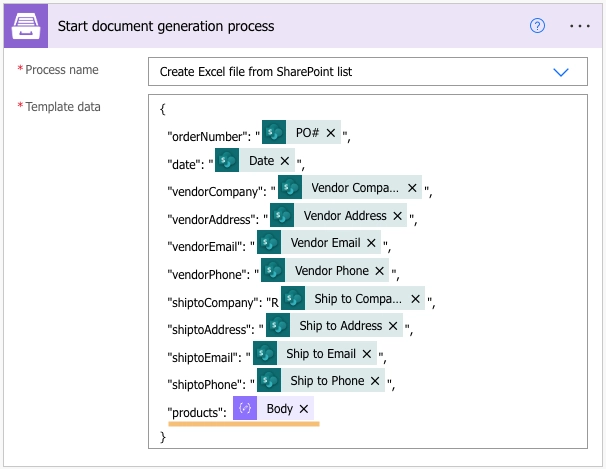This screenshot has width=606, height=469.
Task: Click the purple Body expression icon
Action: pos(245,408)
